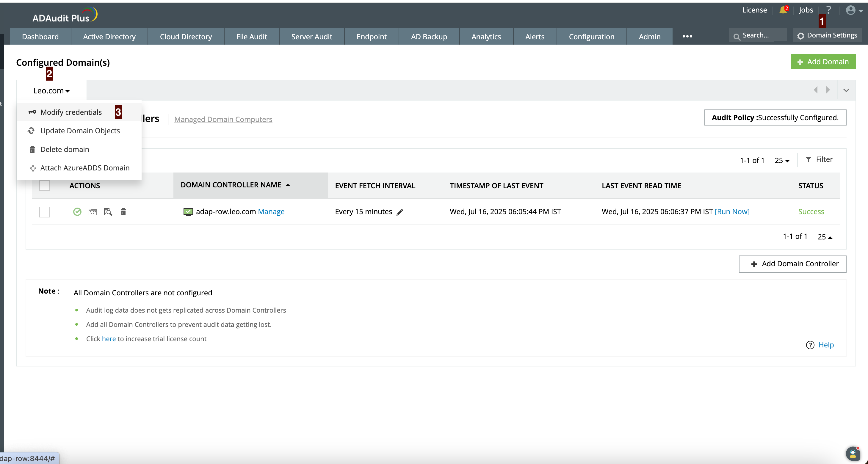Select Modify credentials from the menu
Screen dimensions: 868x464
pyautogui.click(x=71, y=112)
